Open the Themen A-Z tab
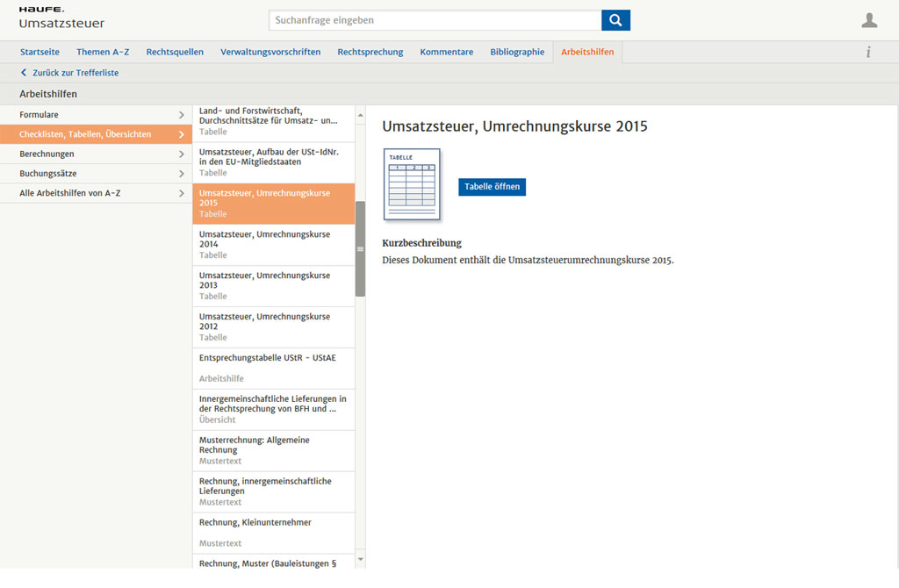Image resolution: width=899 pixels, height=588 pixels. [x=103, y=52]
